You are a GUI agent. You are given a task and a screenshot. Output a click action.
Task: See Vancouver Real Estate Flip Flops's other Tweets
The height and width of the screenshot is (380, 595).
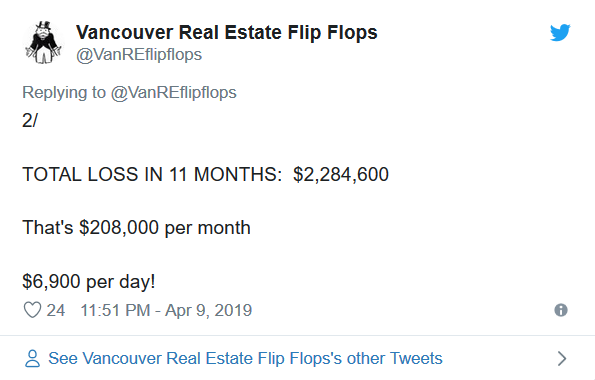(x=245, y=358)
